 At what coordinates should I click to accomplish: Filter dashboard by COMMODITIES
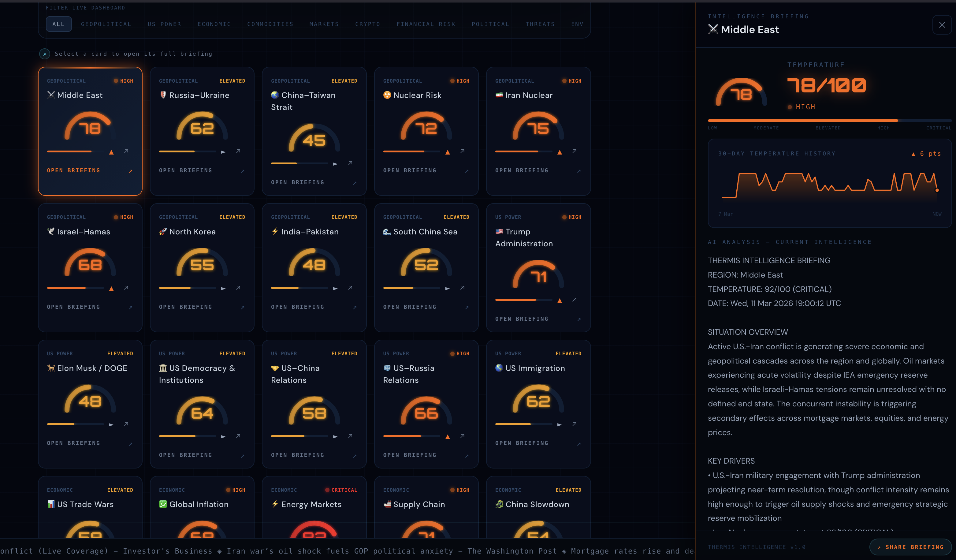click(270, 24)
